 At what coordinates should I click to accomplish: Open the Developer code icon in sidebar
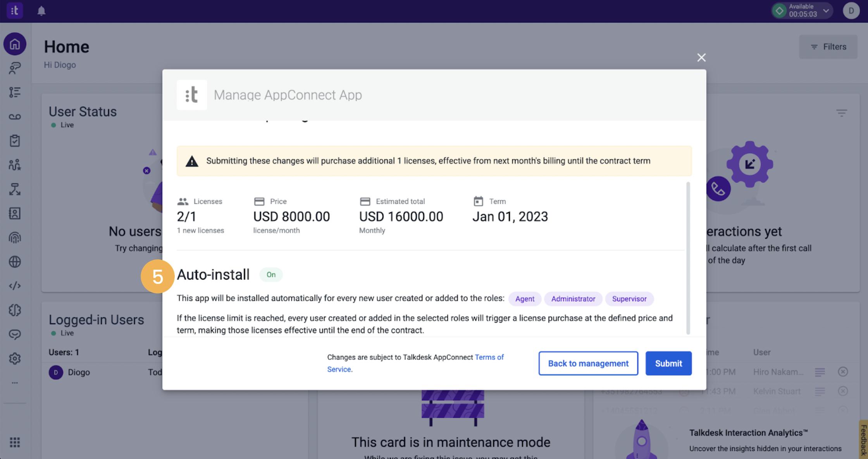pyautogui.click(x=15, y=286)
